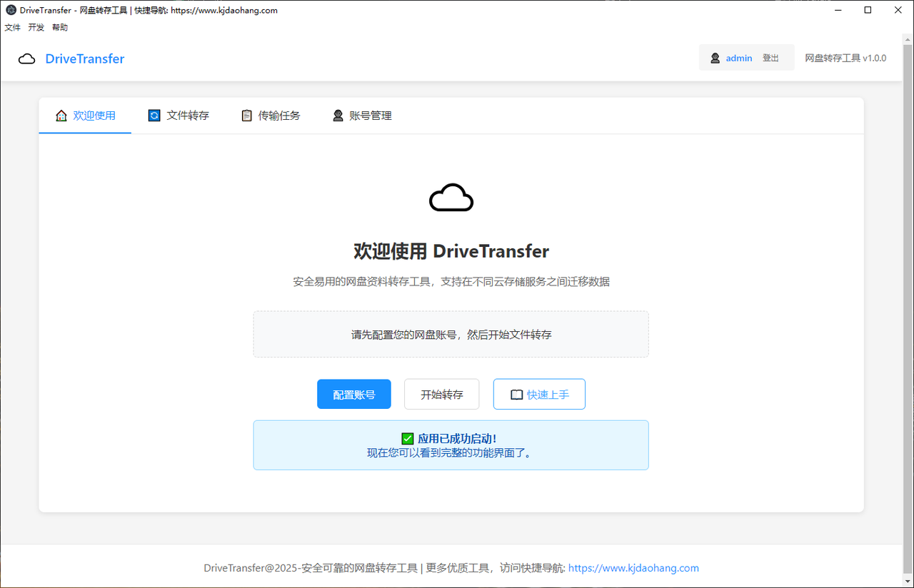Image resolution: width=914 pixels, height=588 pixels.
Task: Open the kjdaohang.com link in the footer
Action: (633, 568)
